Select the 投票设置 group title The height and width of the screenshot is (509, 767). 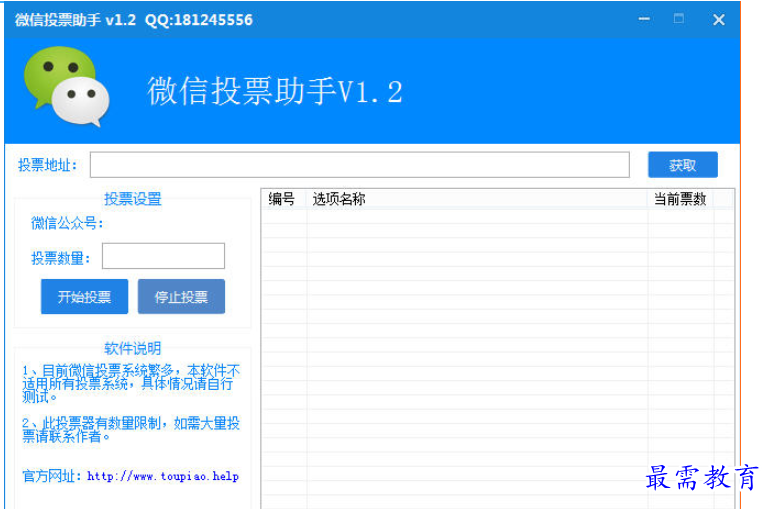click(133, 199)
